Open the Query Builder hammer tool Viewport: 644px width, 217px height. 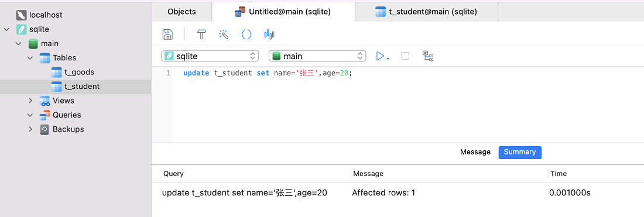tap(201, 34)
